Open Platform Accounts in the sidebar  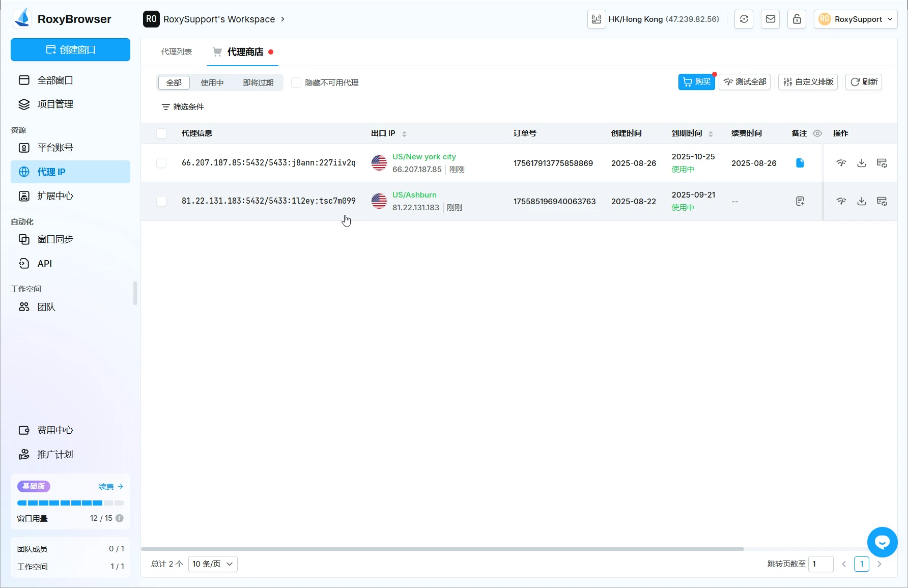pyautogui.click(x=55, y=148)
